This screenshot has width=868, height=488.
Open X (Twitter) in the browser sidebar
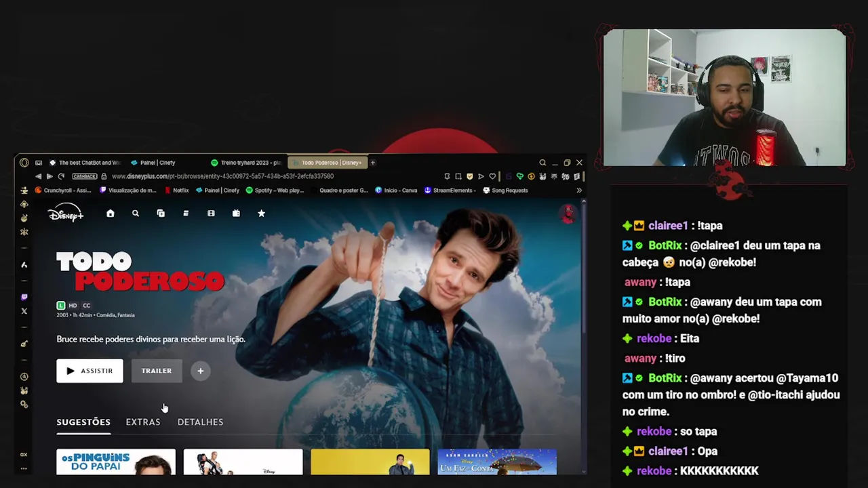[x=24, y=311]
